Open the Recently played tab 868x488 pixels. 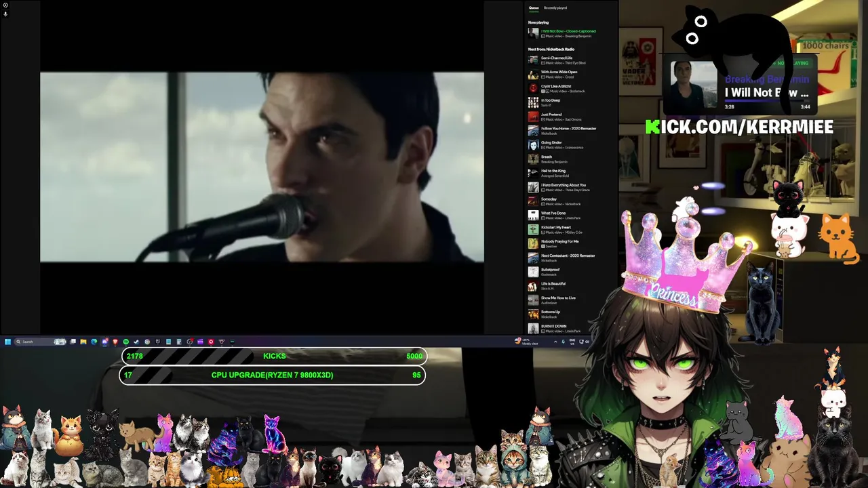coord(555,8)
